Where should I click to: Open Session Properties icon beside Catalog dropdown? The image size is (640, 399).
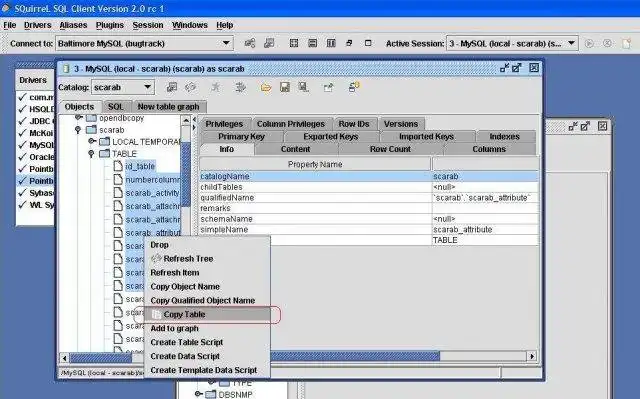click(x=172, y=87)
